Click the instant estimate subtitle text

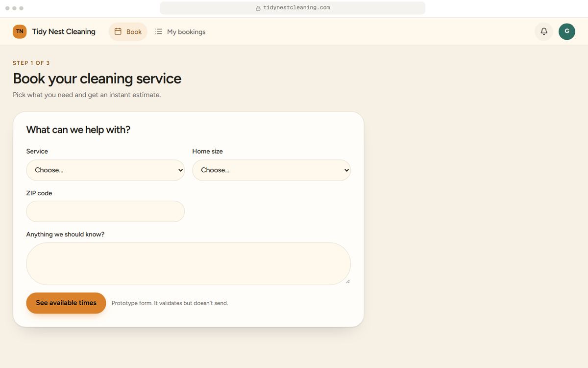pos(87,95)
